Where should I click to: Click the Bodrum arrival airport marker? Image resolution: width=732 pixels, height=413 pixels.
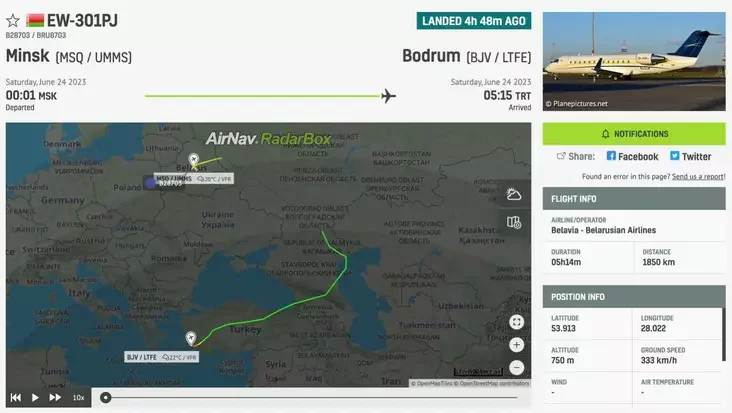[x=191, y=338]
